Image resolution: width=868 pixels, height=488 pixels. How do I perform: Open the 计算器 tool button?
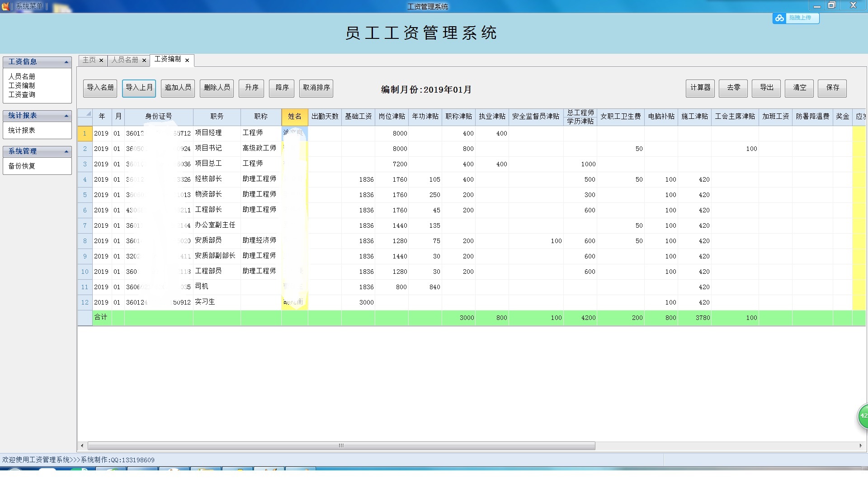[x=700, y=88]
